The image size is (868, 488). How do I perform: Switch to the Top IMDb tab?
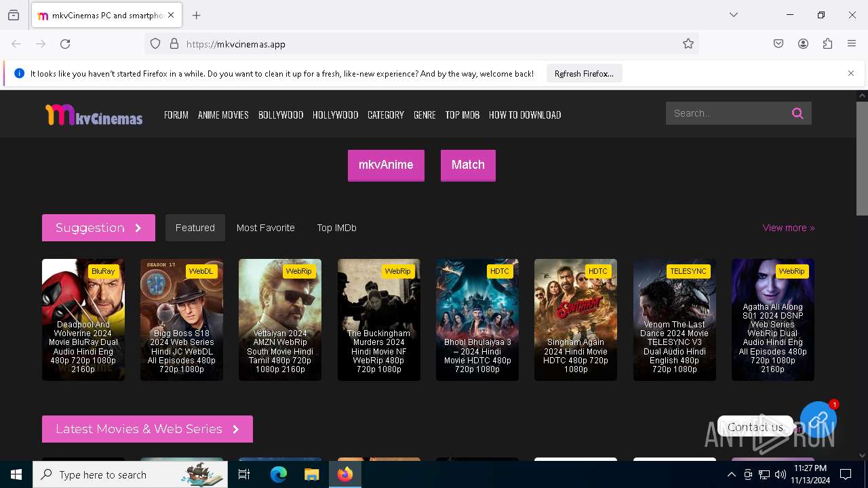coord(336,228)
